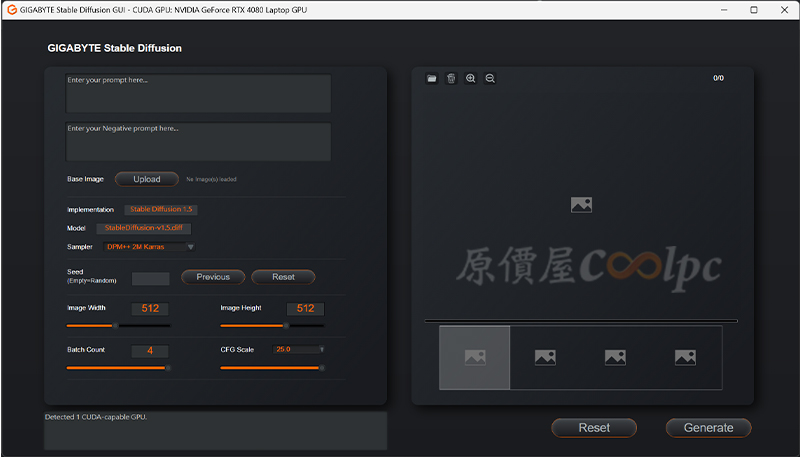Click the GIGABYTE logo in title bar
Image resolution: width=800 pixels, height=457 pixels.
click(12, 10)
